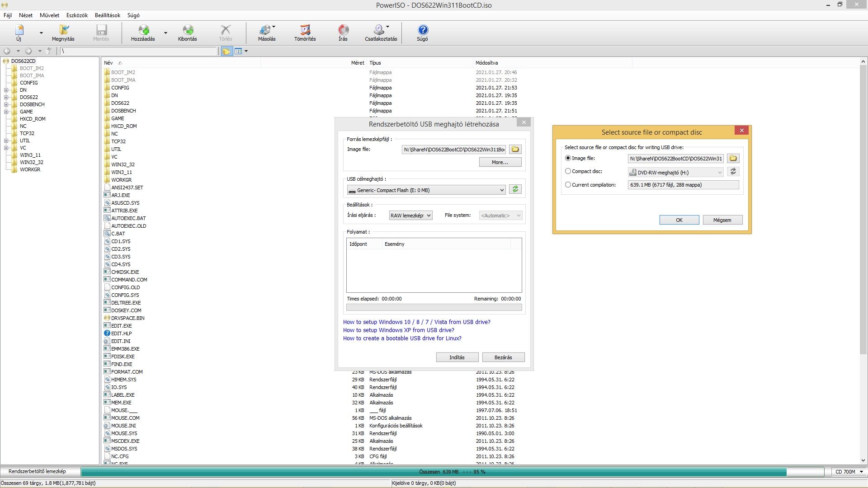Image resolution: width=868 pixels, height=488 pixels.
Task: Toggle the folder tree view icon
Action: (226, 51)
